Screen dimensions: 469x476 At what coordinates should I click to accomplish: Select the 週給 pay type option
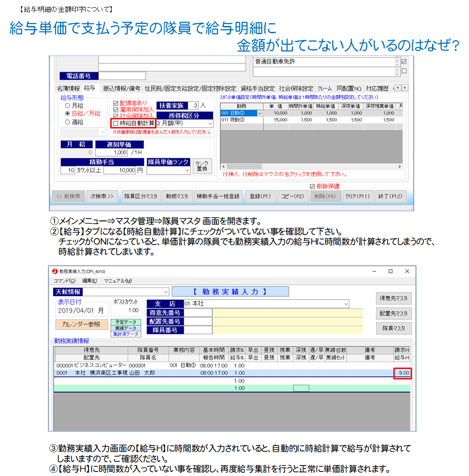click(x=67, y=122)
